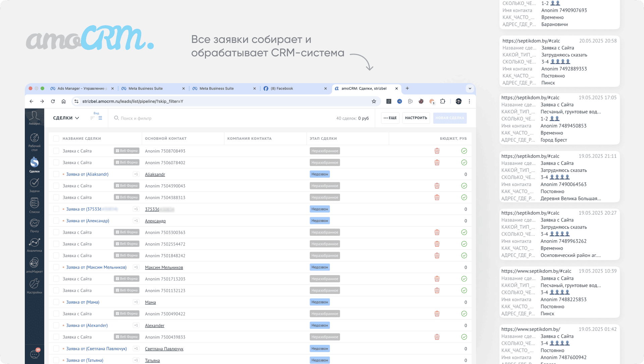Image resolution: width=644 pixels, height=364 pixels.
Task: Open the Задачи section in the sidebar
Action: [34, 185]
